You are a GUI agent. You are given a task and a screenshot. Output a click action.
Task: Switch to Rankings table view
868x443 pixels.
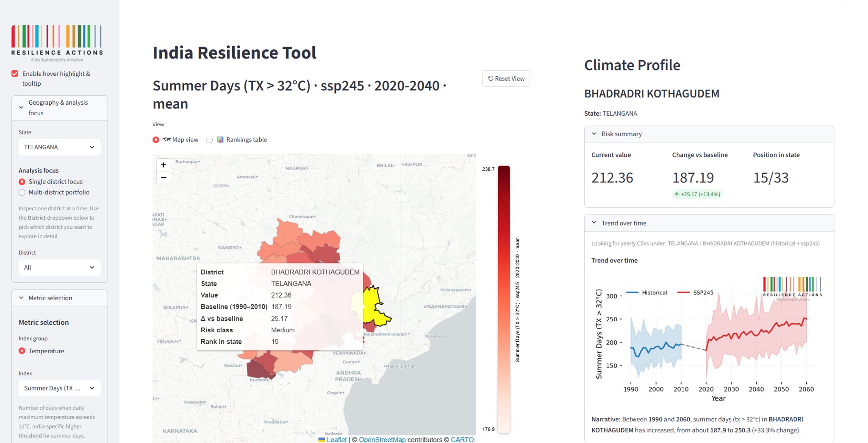pyautogui.click(x=210, y=140)
